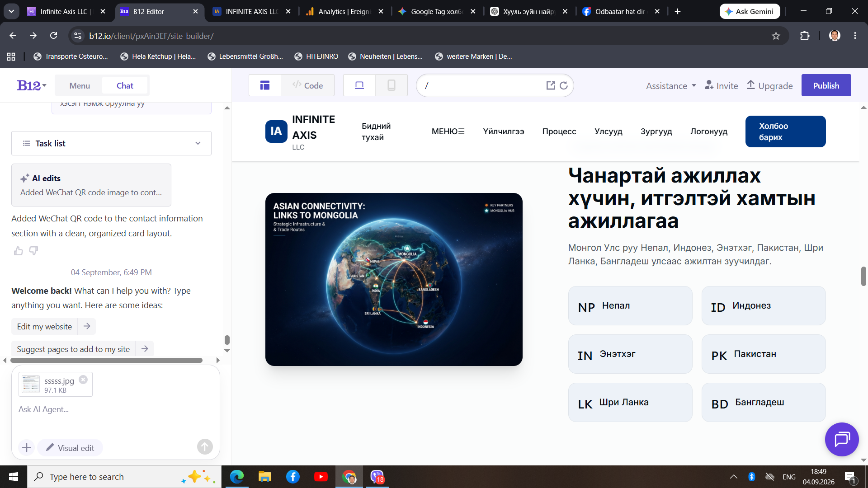Open the AI edits card
The width and height of the screenshot is (868, 488).
[x=91, y=185]
